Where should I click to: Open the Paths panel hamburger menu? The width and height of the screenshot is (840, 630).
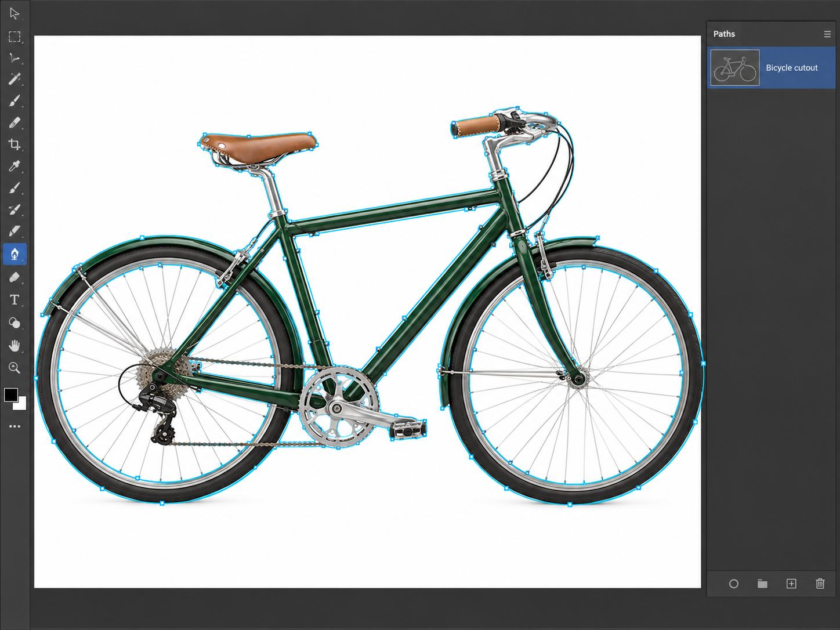[x=827, y=34]
